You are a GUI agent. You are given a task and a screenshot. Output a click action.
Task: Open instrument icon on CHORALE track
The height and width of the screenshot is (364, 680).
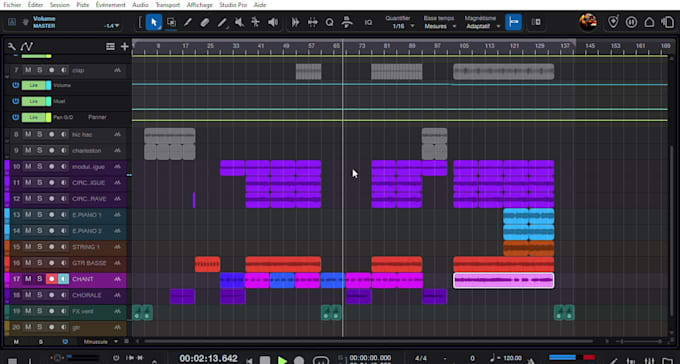coord(118,295)
